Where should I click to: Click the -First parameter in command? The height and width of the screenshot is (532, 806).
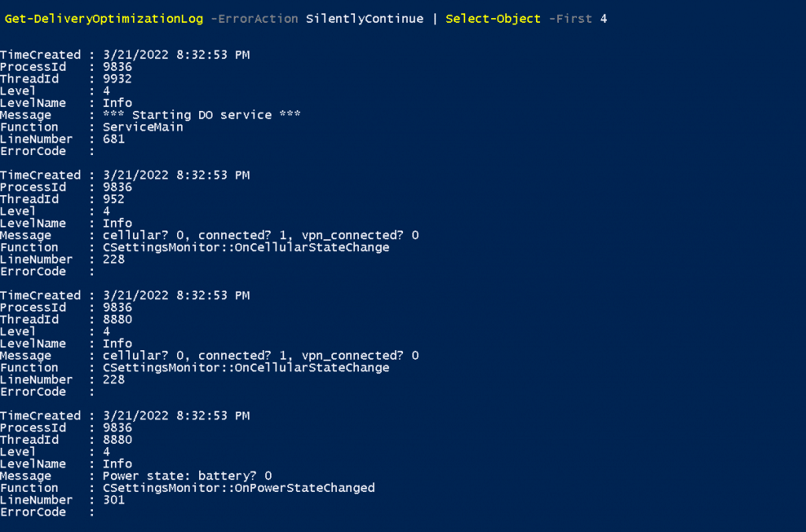pyautogui.click(x=571, y=19)
